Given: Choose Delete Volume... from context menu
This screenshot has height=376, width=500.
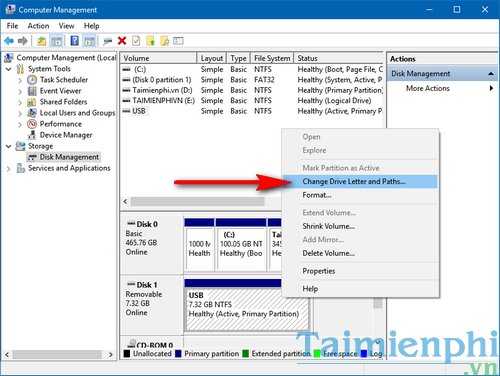Looking at the screenshot, I should (360, 253).
